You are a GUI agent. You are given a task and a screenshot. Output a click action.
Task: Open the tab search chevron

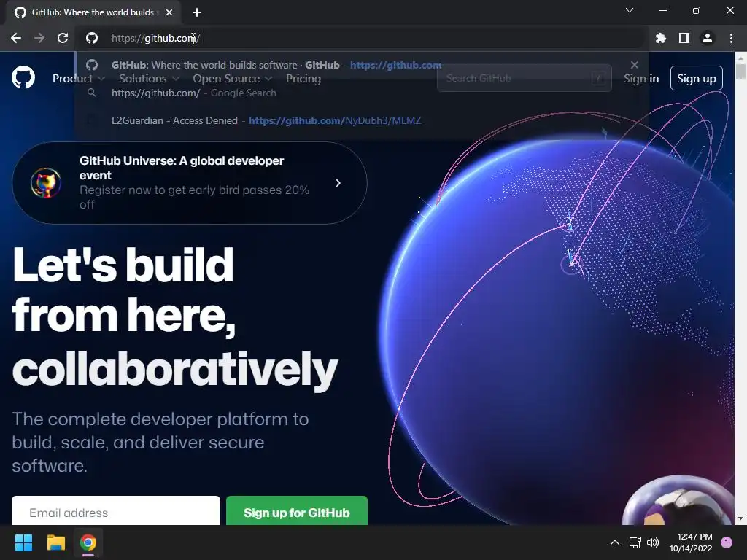point(630,10)
